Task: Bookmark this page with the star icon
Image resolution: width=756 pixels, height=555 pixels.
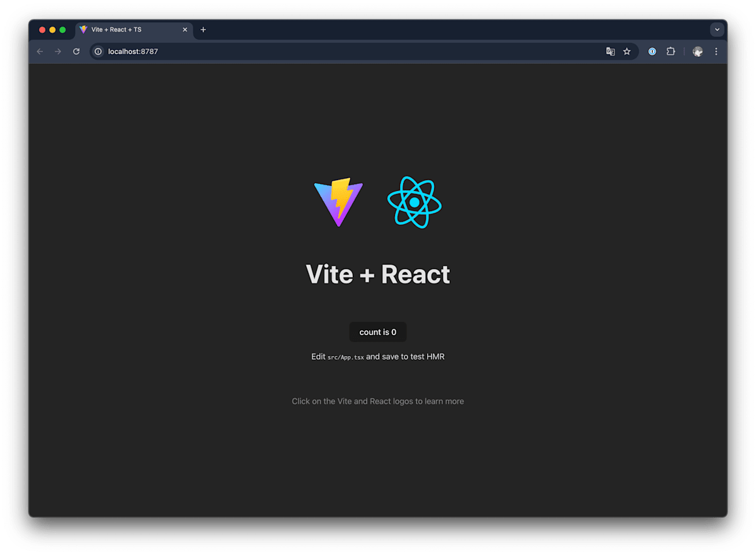Action: tap(627, 52)
